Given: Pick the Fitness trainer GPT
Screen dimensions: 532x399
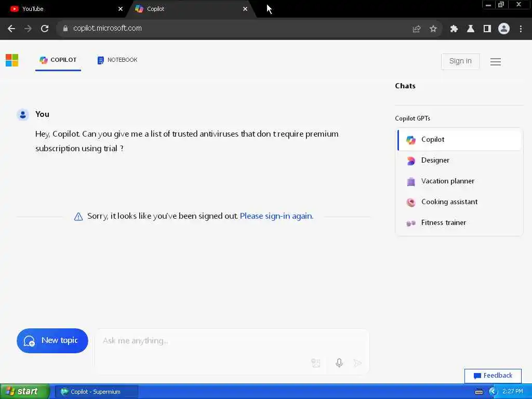Looking at the screenshot, I should (x=459, y=223).
